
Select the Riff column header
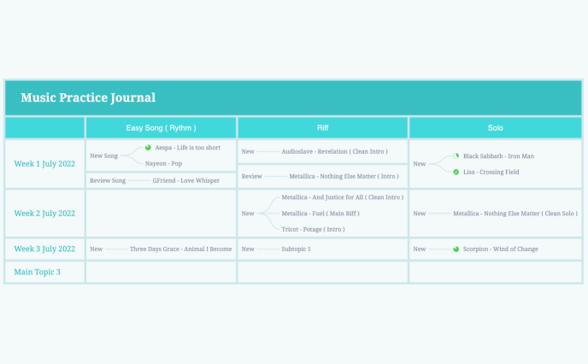322,128
